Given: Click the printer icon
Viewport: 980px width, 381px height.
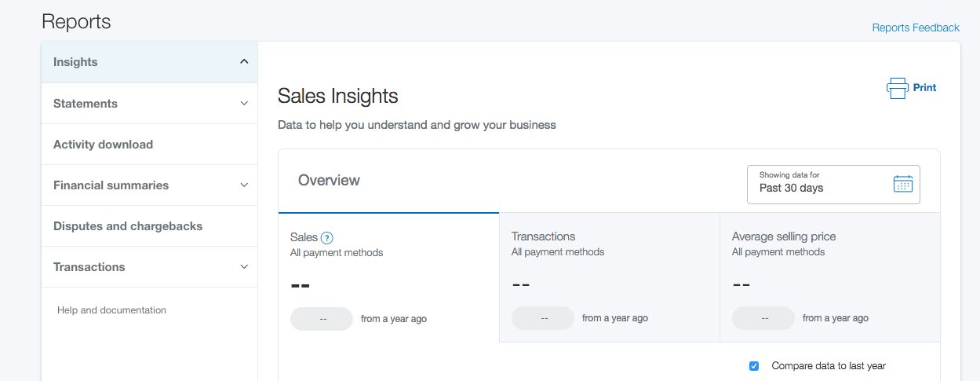Looking at the screenshot, I should coord(897,88).
